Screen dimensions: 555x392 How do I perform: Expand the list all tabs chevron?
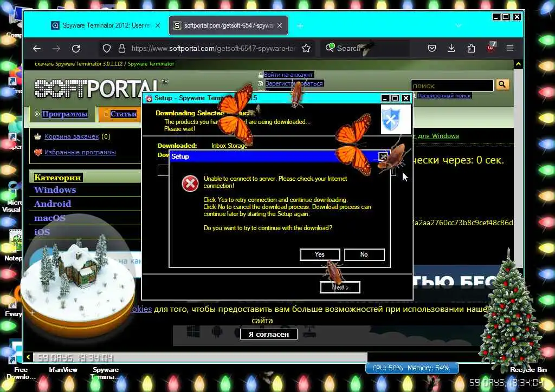coord(459,25)
